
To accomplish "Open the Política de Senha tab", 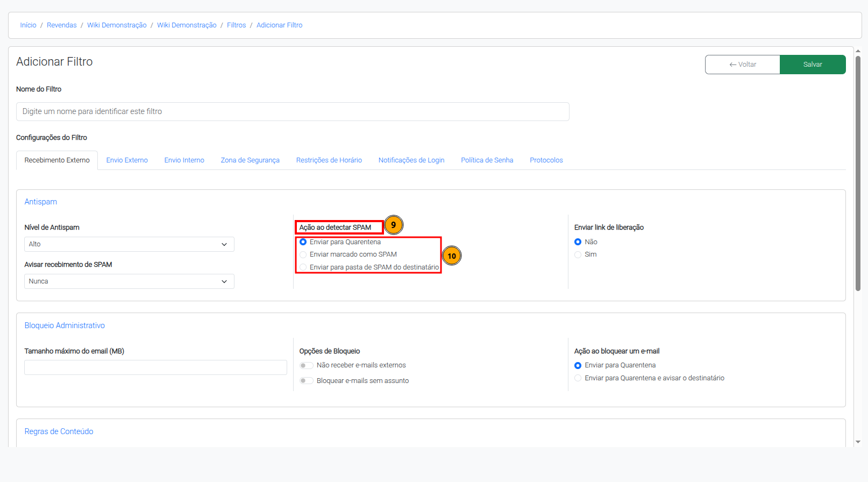I will 487,160.
